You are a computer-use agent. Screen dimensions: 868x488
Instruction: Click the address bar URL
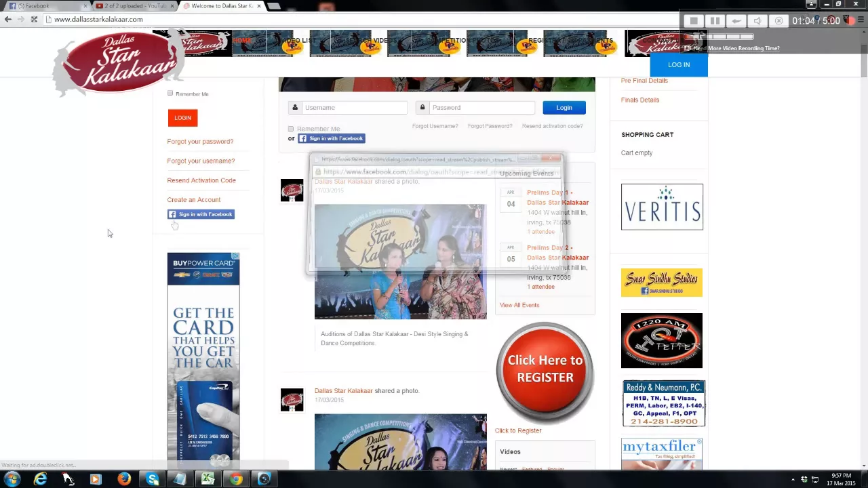[x=98, y=19]
